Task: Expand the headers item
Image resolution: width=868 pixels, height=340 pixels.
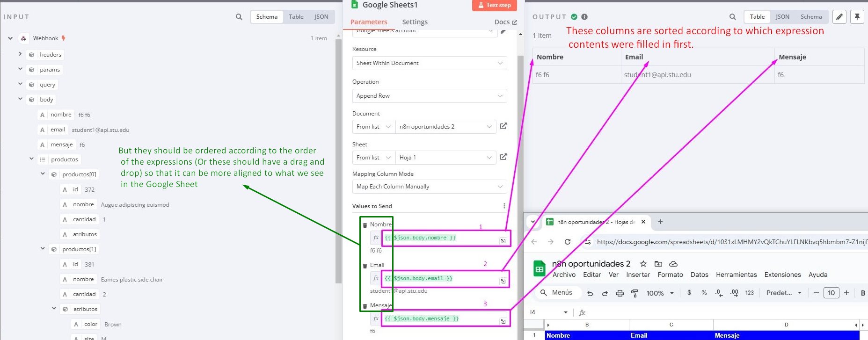Action: click(20, 54)
